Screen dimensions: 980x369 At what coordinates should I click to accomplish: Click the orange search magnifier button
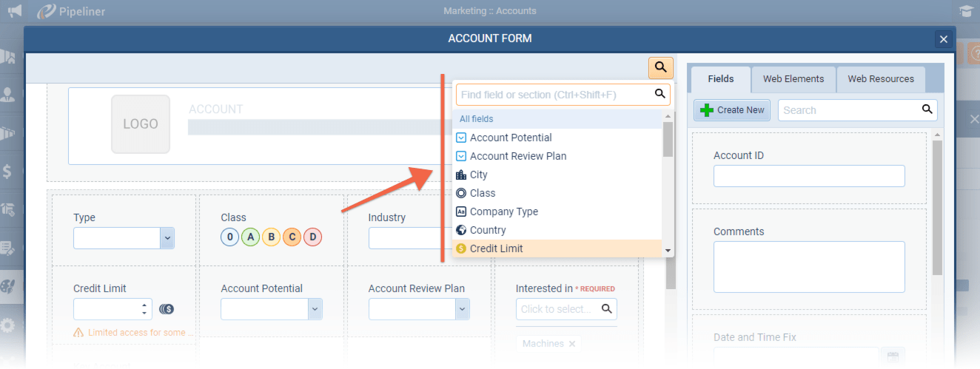(660, 67)
